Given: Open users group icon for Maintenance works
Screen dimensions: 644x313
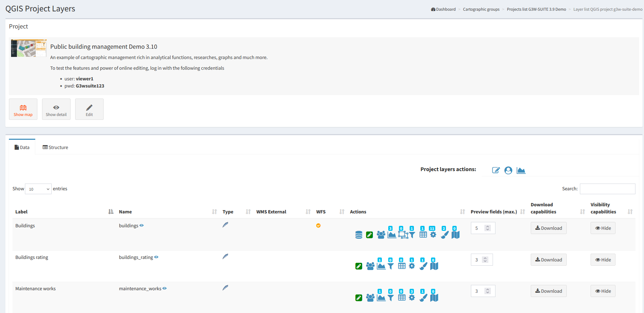Looking at the screenshot, I should [x=370, y=298].
